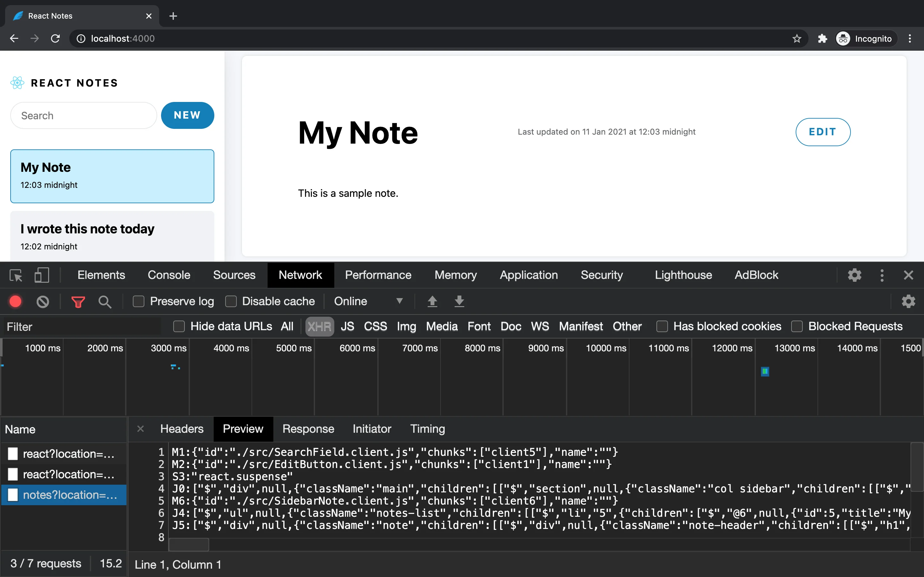
Task: Clear the network log with clear icon
Action: tap(43, 301)
